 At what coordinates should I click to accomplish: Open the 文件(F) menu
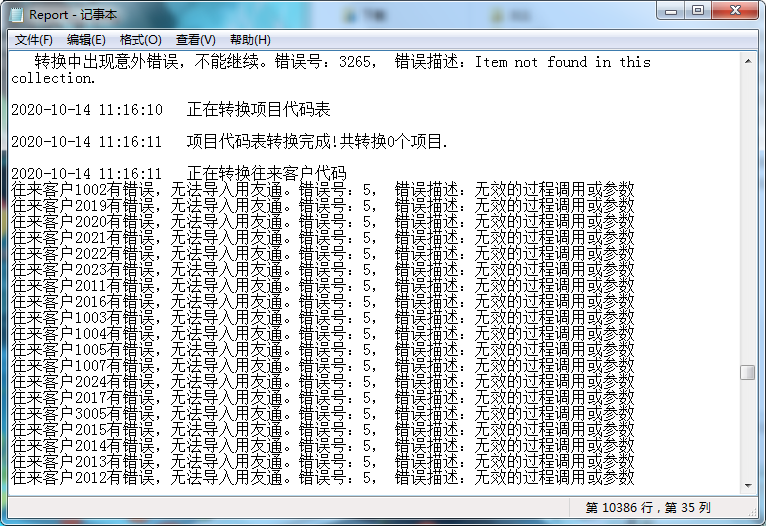[33, 40]
